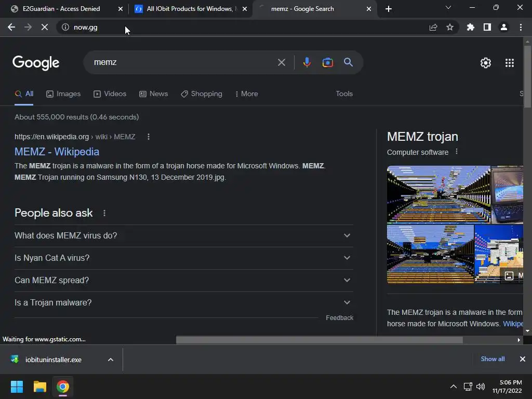Submit the search with the magnifier icon

(349, 62)
